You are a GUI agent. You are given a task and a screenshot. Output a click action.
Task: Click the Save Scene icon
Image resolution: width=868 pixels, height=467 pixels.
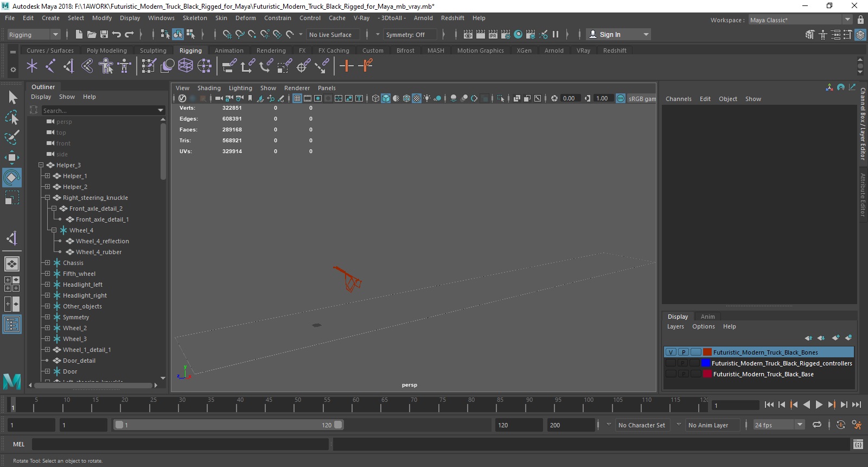(x=104, y=34)
